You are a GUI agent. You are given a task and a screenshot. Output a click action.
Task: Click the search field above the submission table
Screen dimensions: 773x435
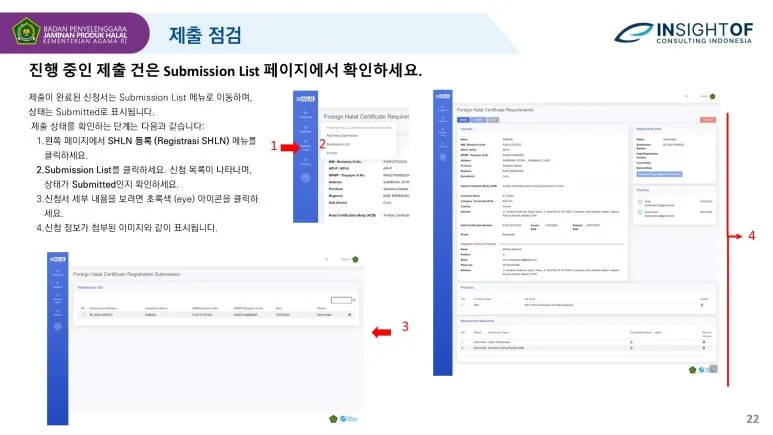coord(342,299)
